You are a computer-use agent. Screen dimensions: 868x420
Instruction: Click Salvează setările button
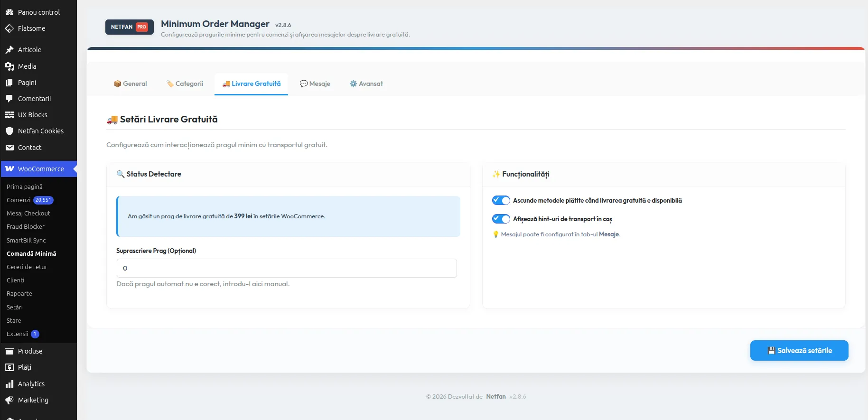point(799,351)
